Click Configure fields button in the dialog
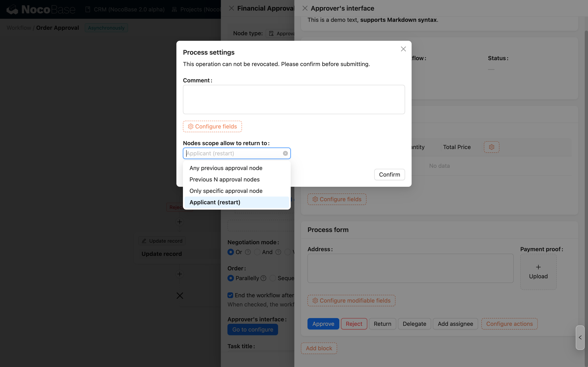Viewport: 588px width, 367px height. click(x=212, y=126)
